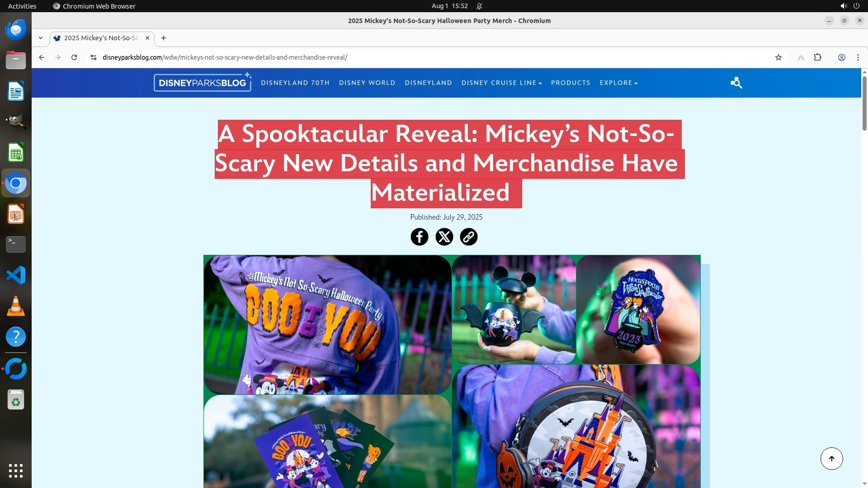Select the Products menu item
Image resolution: width=868 pixels, height=488 pixels.
coord(571,83)
